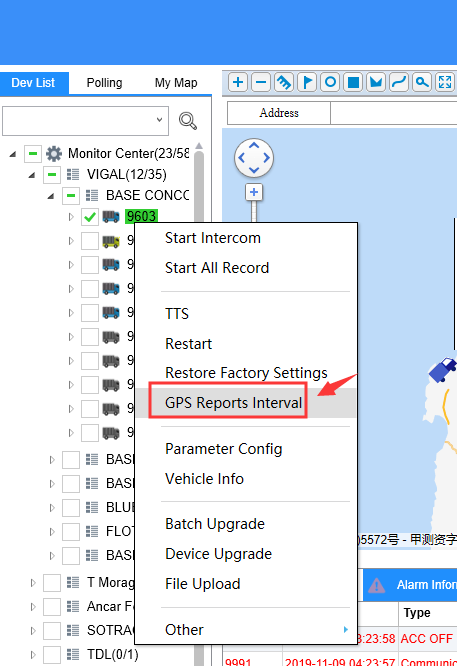Expand the Ancar group node
Viewport: 457px width, 666px height.
pyautogui.click(x=33, y=607)
